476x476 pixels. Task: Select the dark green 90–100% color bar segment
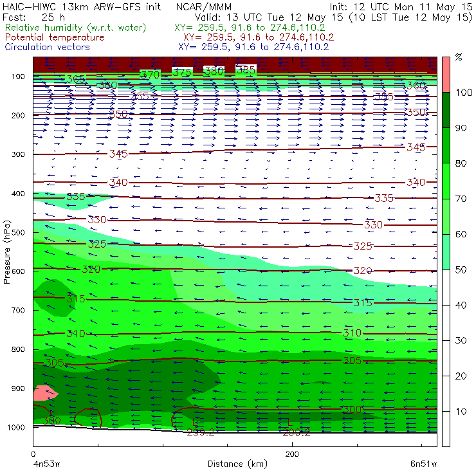point(446,110)
